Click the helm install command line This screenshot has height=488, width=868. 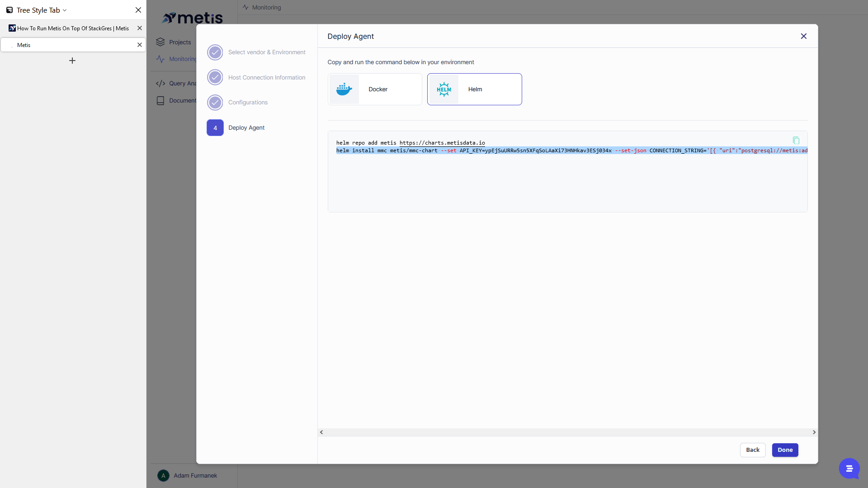[572, 150]
